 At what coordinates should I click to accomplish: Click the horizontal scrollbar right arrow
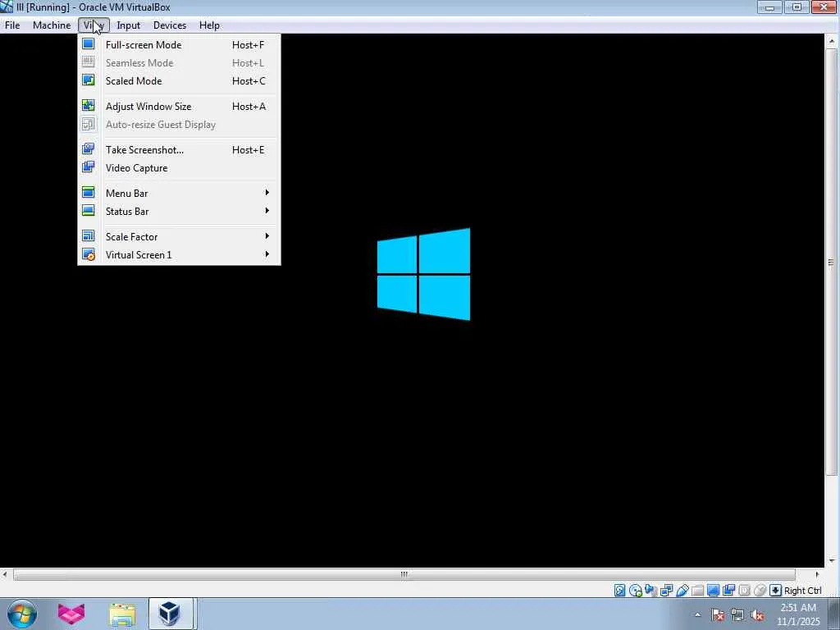click(x=817, y=574)
